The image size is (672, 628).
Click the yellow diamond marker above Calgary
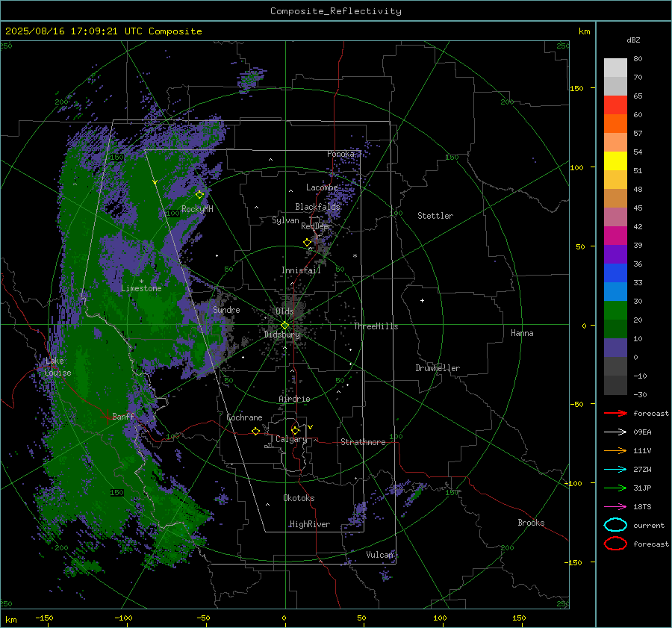click(295, 430)
